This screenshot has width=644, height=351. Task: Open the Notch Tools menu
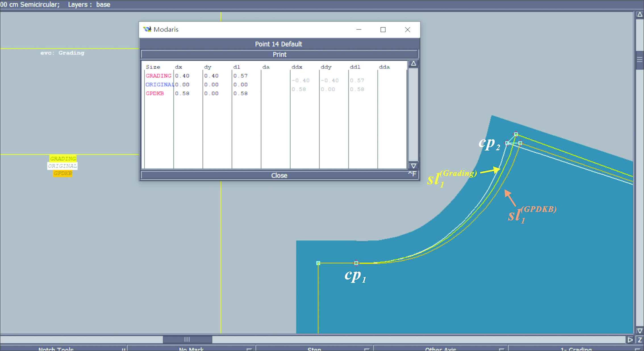(56, 349)
